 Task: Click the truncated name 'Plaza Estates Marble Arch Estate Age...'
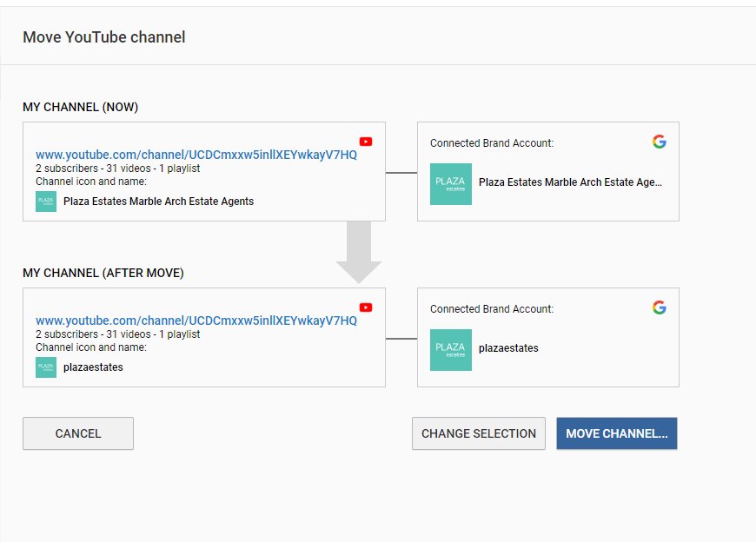[x=570, y=182]
